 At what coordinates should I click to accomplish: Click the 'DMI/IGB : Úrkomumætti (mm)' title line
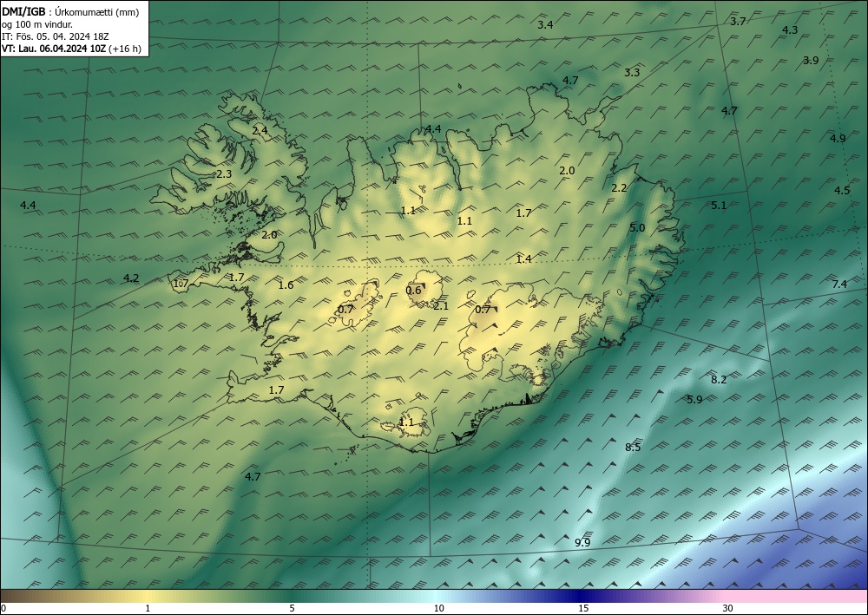[70, 12]
